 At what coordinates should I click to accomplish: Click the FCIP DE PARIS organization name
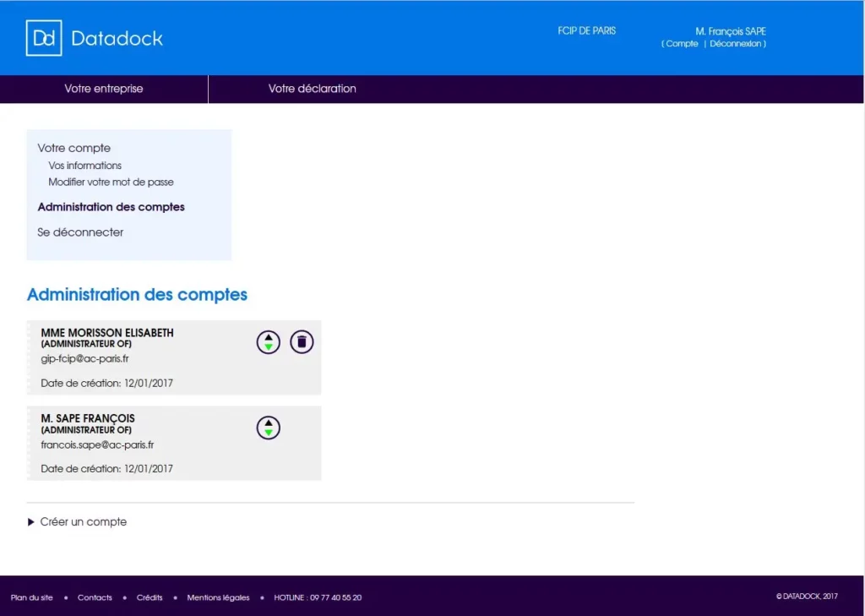pos(586,31)
